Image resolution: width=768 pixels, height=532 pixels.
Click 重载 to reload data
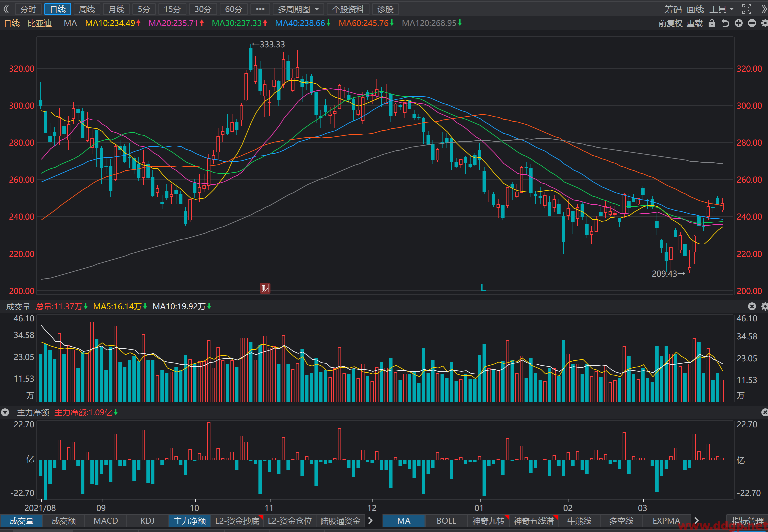click(x=695, y=23)
